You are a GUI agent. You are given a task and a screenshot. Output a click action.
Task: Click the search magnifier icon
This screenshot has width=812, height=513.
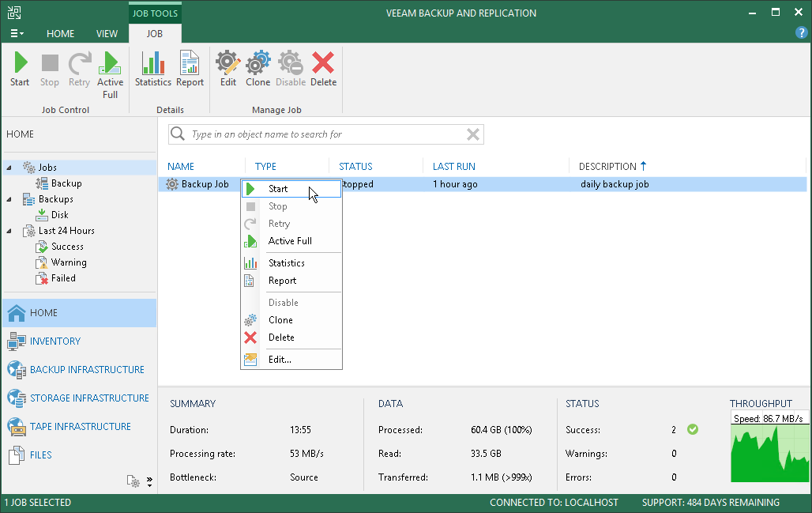[x=178, y=134]
